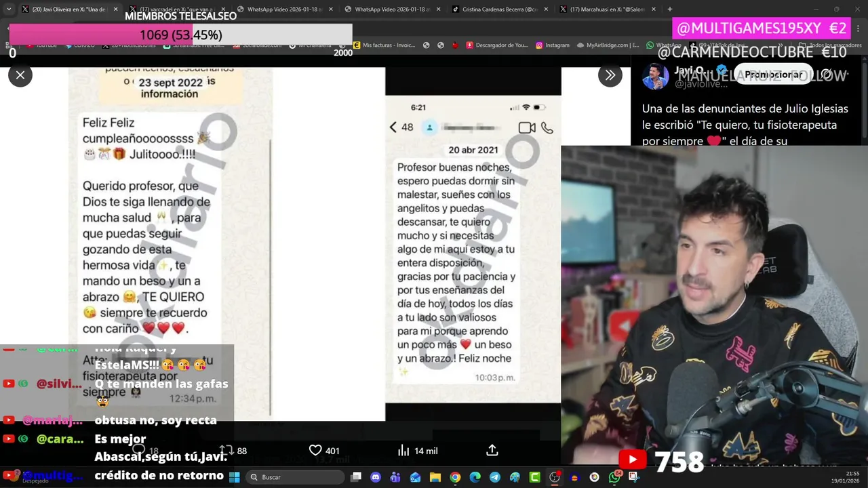Open Telegram from the taskbar
Screen dimensions: 868x488
tap(495, 477)
